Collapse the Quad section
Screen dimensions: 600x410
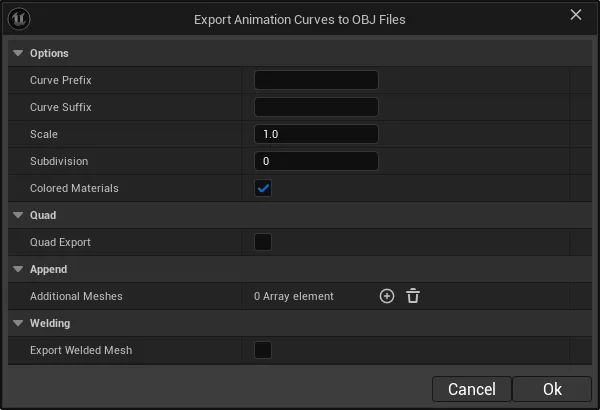18,215
